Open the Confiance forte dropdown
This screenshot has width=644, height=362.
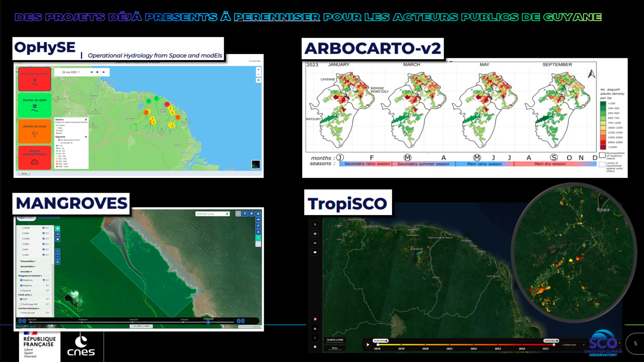pos(574,345)
